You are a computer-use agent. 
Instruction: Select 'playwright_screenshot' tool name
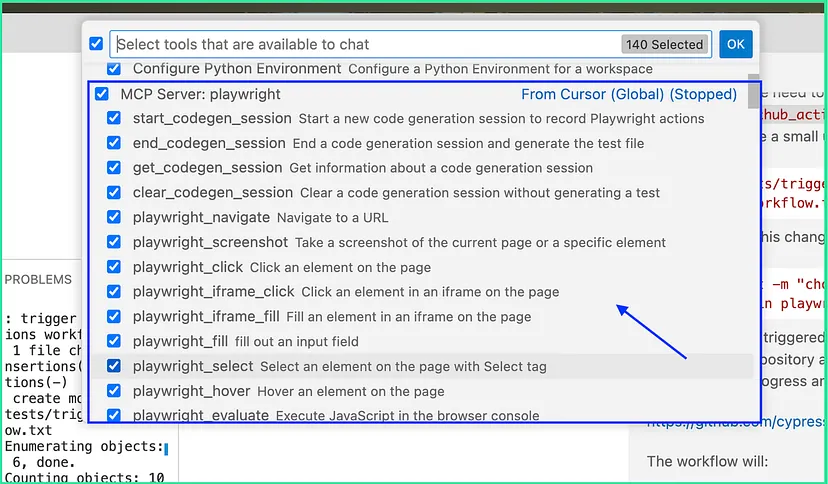tap(210, 242)
